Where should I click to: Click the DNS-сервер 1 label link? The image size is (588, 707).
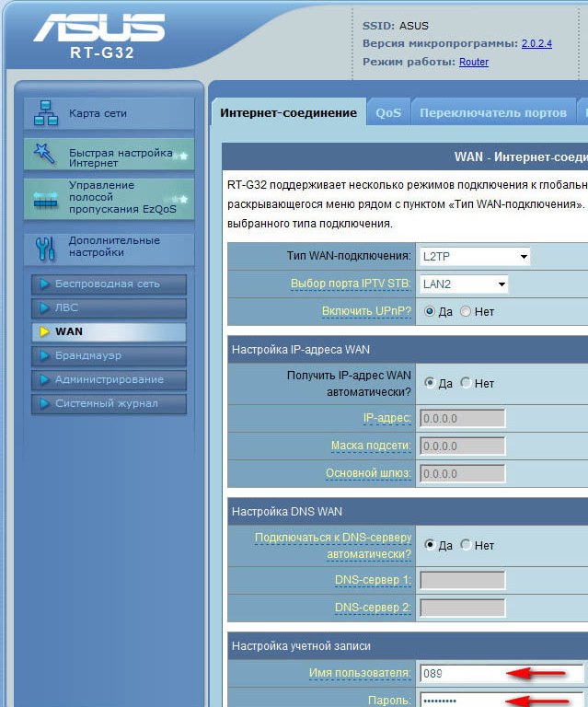click(x=373, y=580)
